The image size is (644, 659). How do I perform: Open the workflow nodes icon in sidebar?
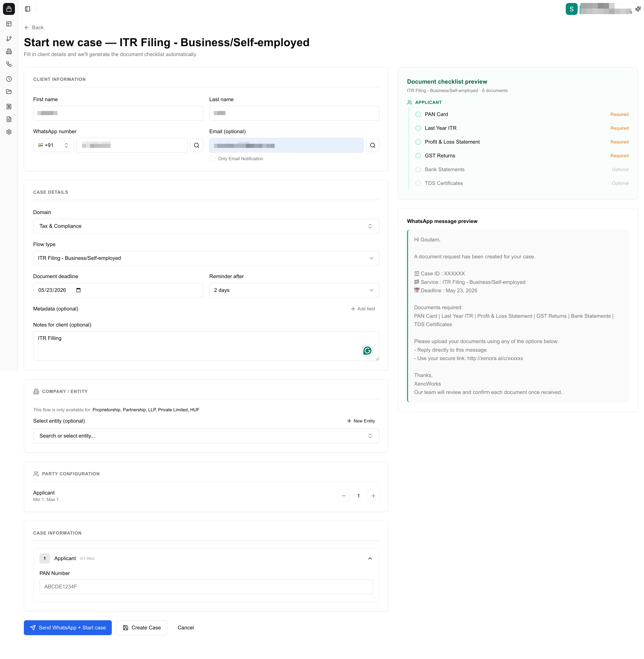point(9,64)
